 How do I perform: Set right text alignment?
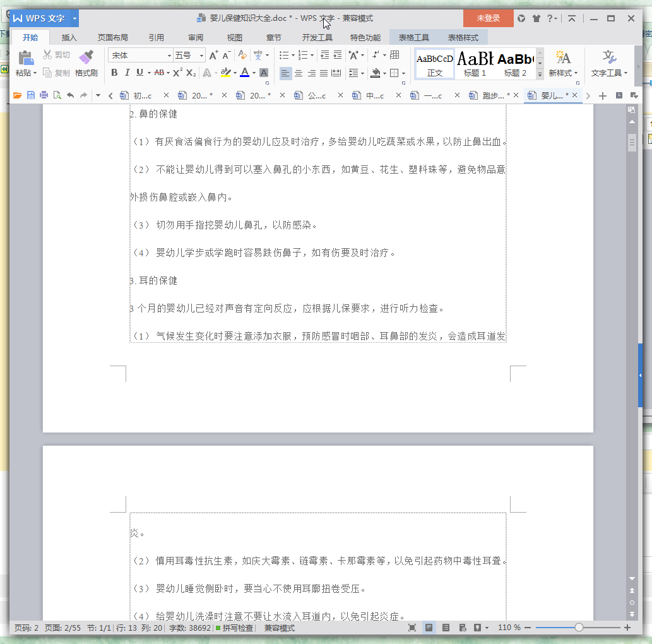311,73
